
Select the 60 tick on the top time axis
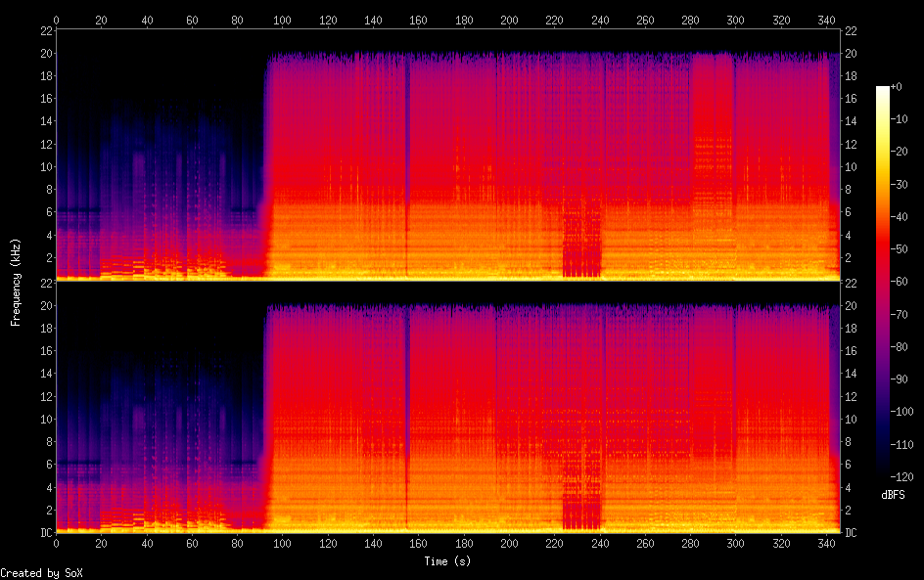(192, 20)
